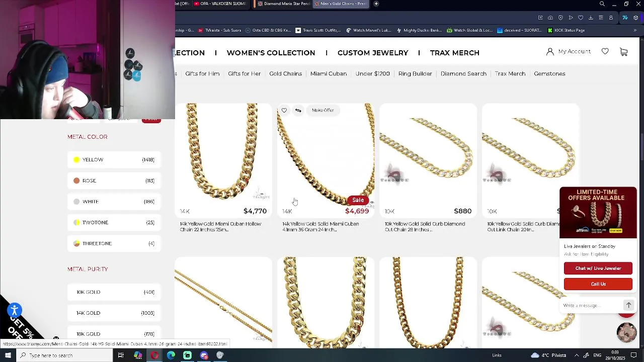Show hidden system tray icons
Image resolution: width=644 pixels, height=362 pixels.
pyautogui.click(x=577, y=355)
